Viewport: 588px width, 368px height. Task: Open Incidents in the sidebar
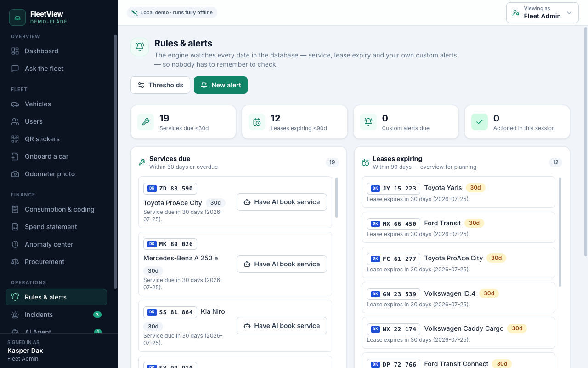[x=56, y=315]
